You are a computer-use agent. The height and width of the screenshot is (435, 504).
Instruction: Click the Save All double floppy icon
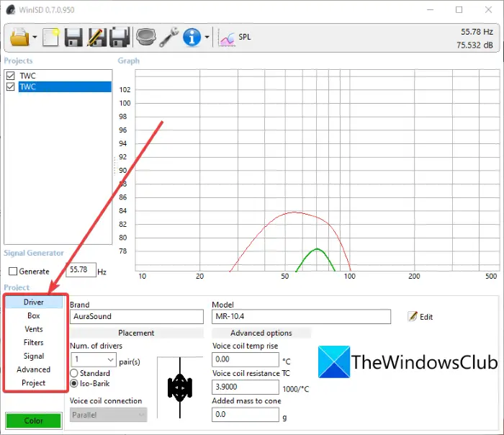click(x=120, y=37)
